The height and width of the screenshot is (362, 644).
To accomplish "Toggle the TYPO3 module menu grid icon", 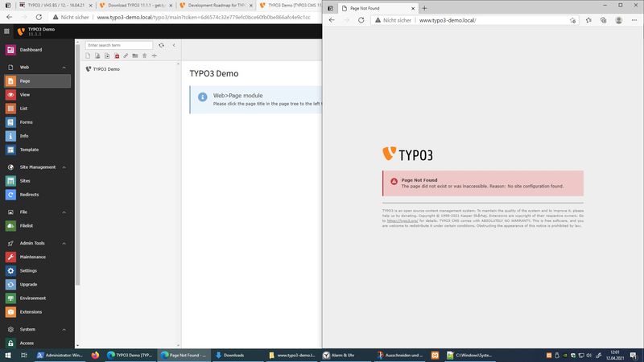I will pyautogui.click(x=6, y=31).
